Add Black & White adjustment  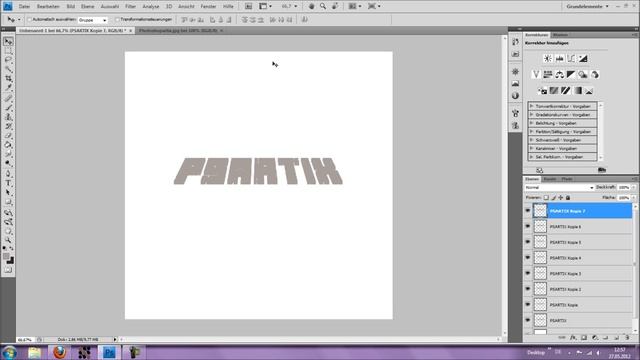pyautogui.click(x=571, y=74)
